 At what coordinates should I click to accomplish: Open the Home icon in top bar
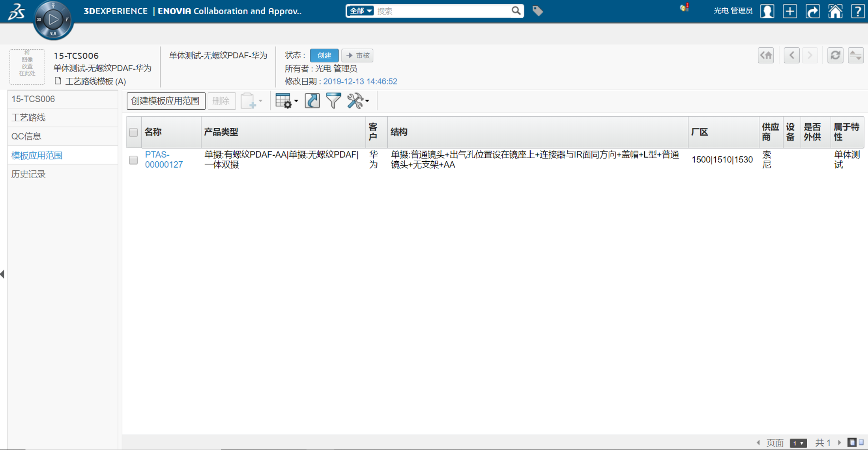pyautogui.click(x=835, y=11)
